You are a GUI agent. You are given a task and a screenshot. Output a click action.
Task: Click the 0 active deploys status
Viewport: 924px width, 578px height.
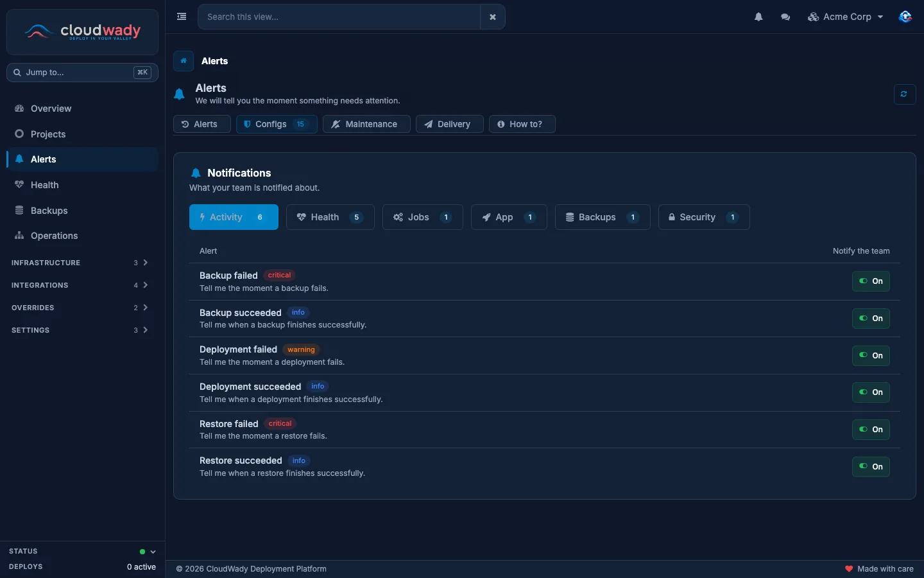click(141, 567)
